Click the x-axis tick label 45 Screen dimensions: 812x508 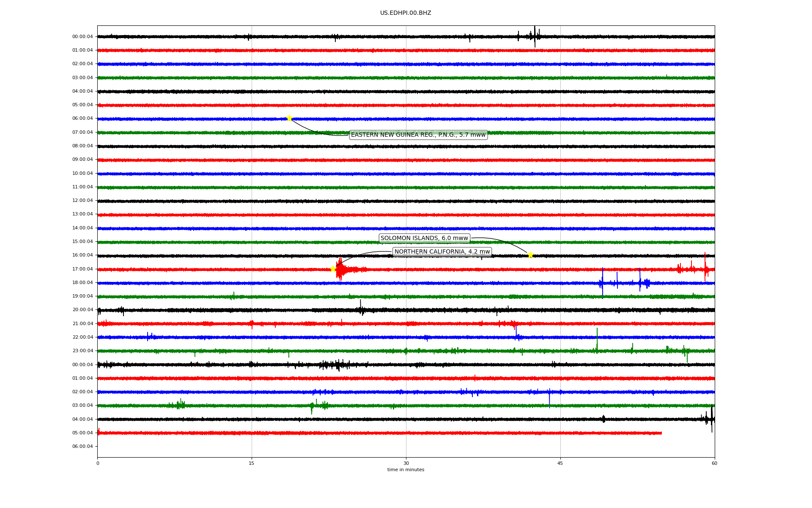(560, 463)
